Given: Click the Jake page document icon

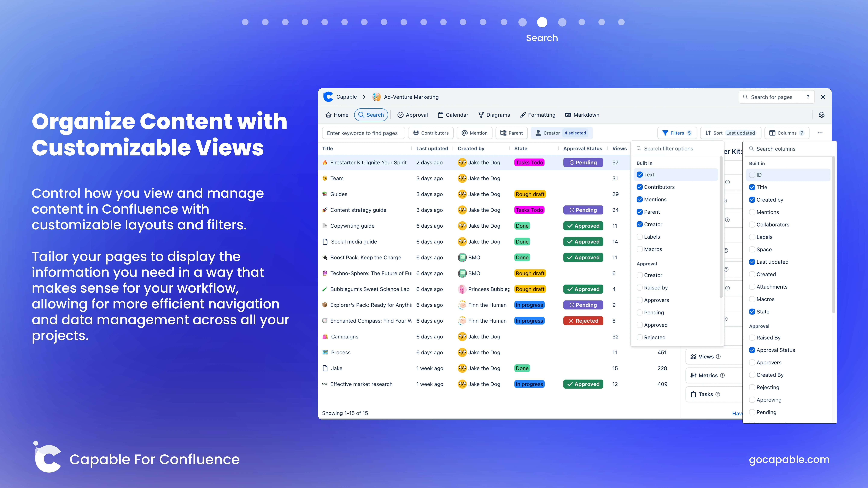Looking at the screenshot, I should pos(325,368).
